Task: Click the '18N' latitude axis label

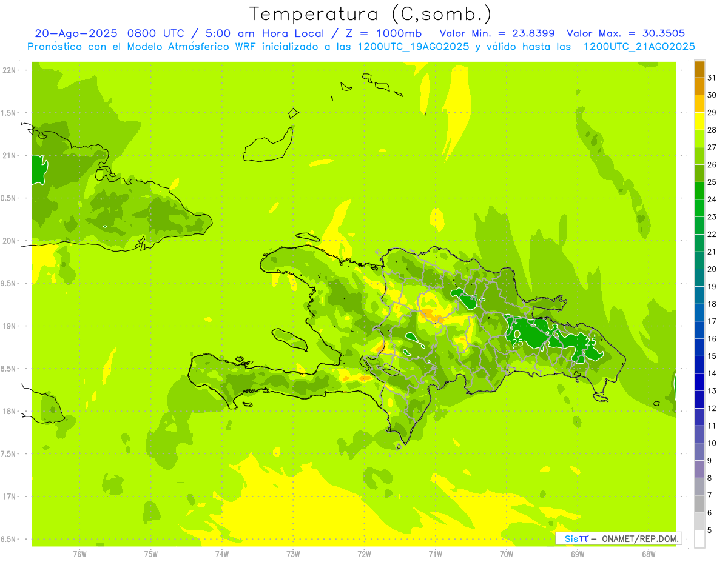Action: [9, 411]
